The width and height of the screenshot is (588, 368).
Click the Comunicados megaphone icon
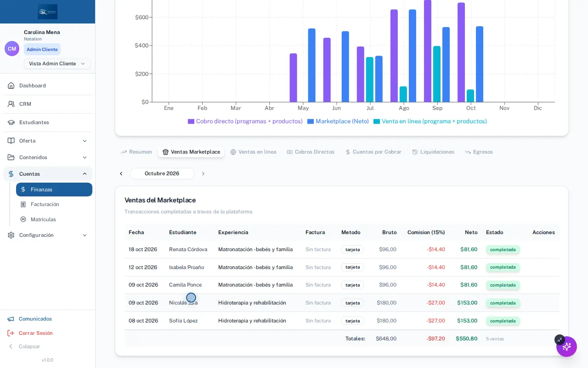coord(11,319)
